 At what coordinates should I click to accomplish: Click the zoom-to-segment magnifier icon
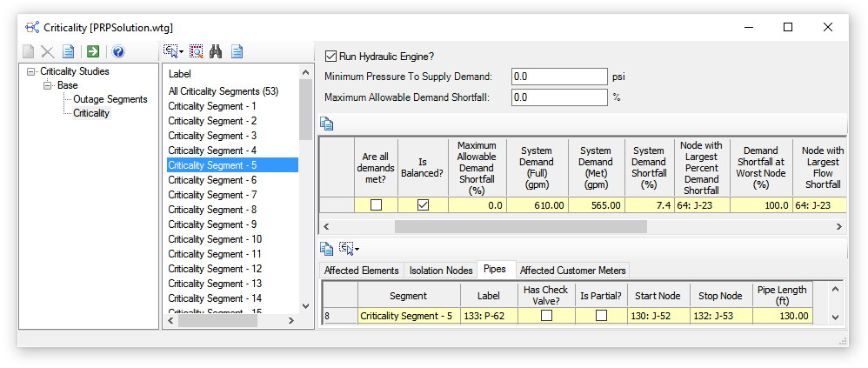click(197, 52)
